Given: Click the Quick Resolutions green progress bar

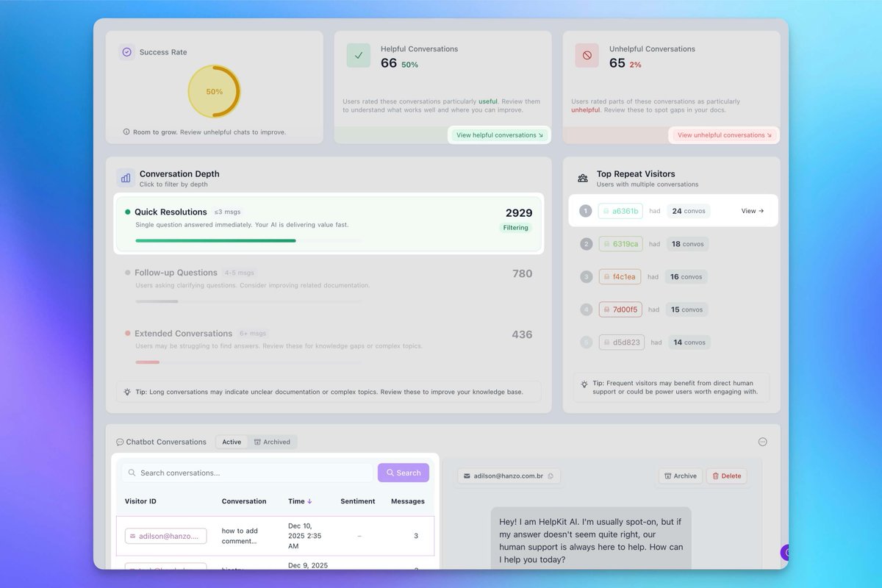Looking at the screenshot, I should pos(215,240).
